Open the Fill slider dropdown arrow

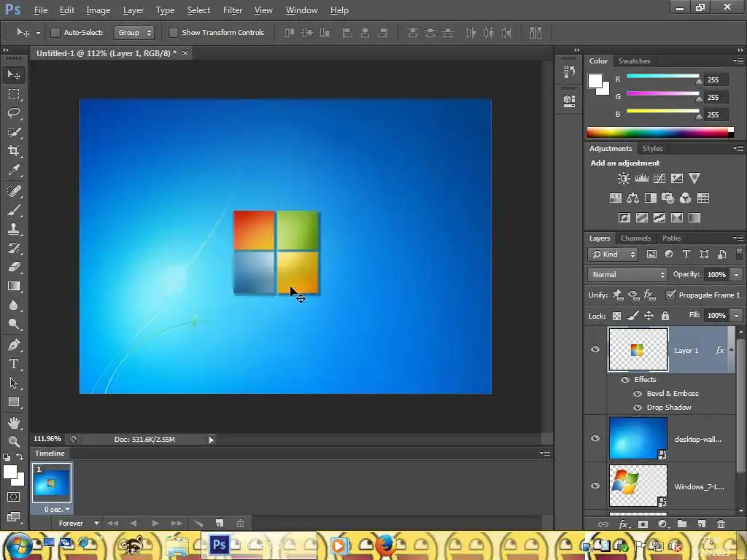(737, 316)
